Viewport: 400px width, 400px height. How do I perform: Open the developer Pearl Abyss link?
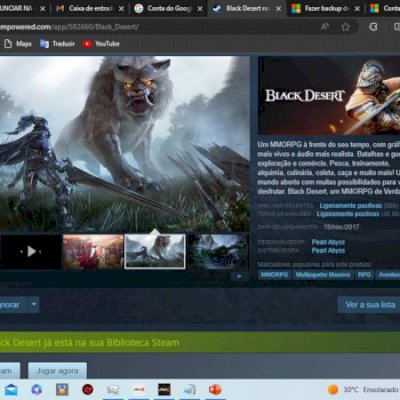(328, 242)
